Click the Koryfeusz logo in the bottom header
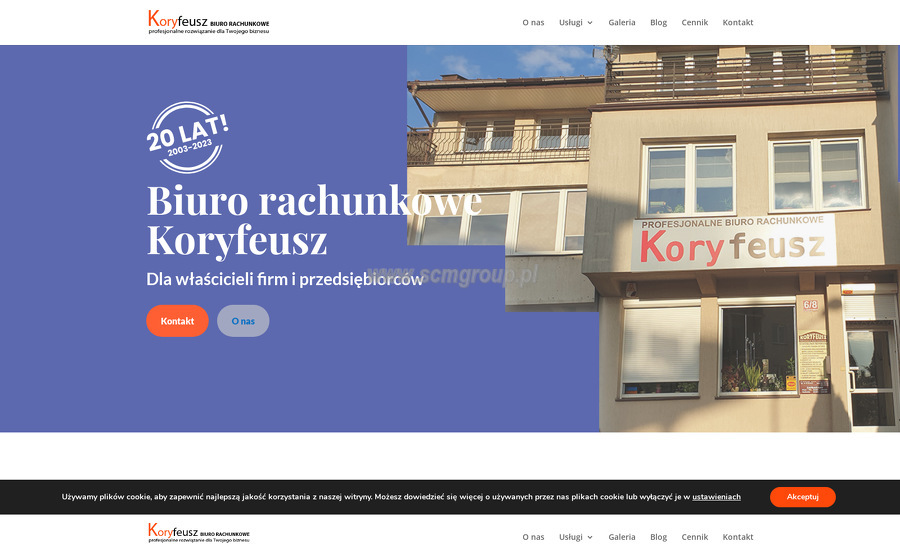 [x=199, y=533]
